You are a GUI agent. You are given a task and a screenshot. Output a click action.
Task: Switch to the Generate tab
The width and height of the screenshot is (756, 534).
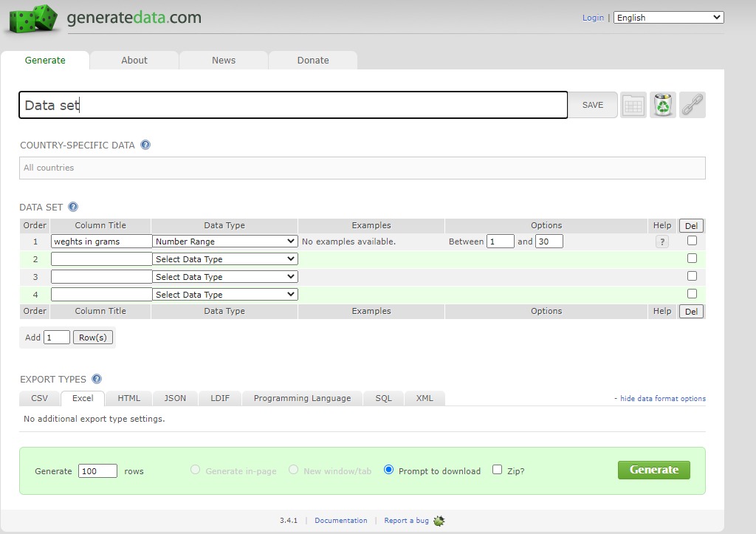coord(45,61)
